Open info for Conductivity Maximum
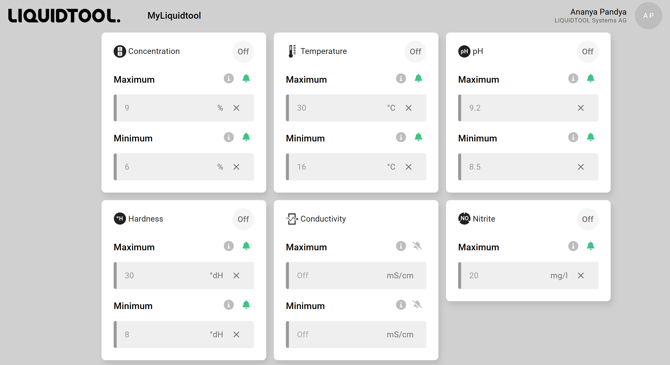This screenshot has height=365, width=670. (401, 246)
